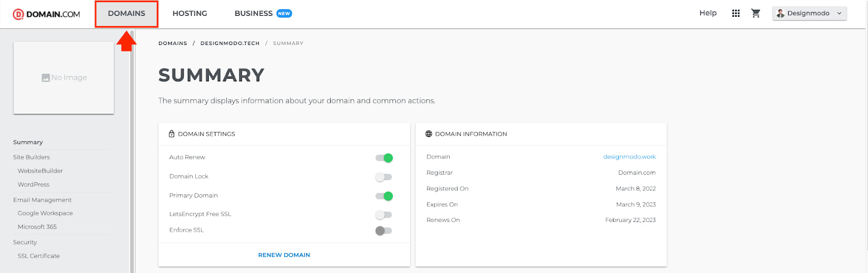Open the shopping cart icon
868x273 pixels.
[756, 13]
